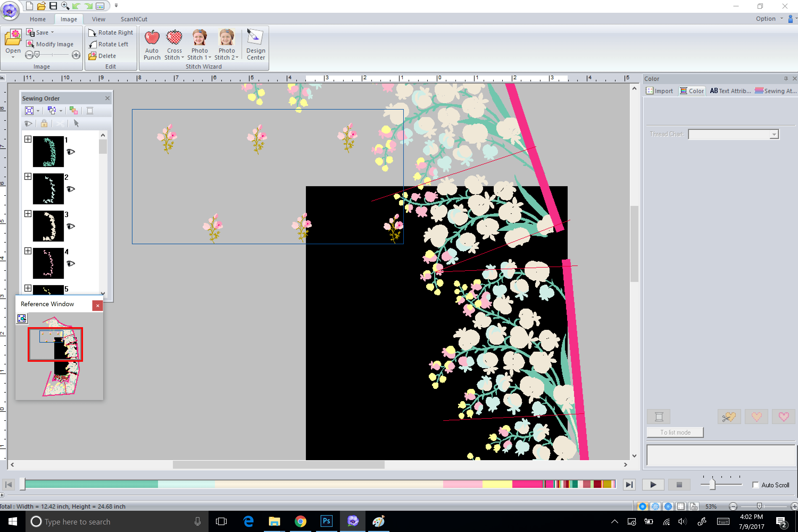
Task: Open Photoshop from the taskbar
Action: tap(326, 521)
